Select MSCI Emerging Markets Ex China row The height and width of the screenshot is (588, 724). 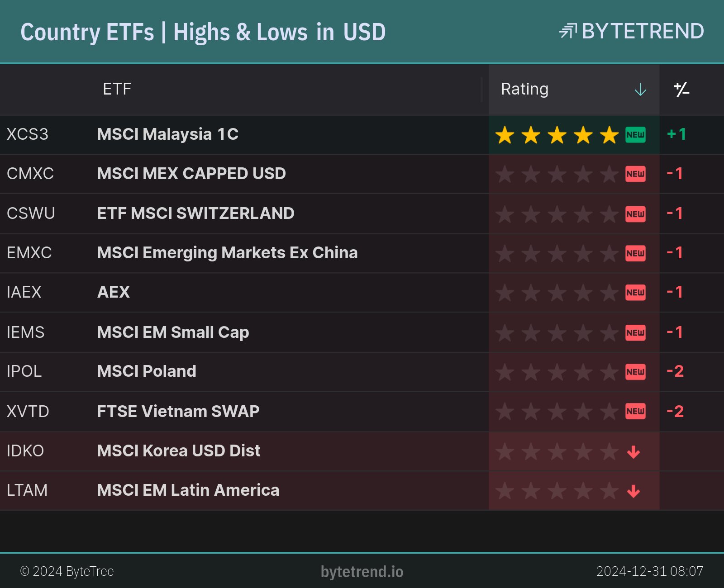(x=227, y=253)
